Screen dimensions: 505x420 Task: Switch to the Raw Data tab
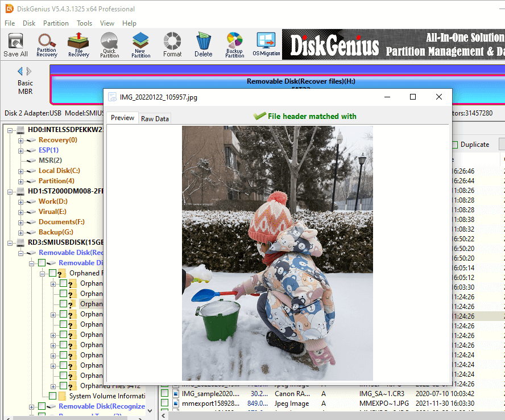[x=155, y=118]
